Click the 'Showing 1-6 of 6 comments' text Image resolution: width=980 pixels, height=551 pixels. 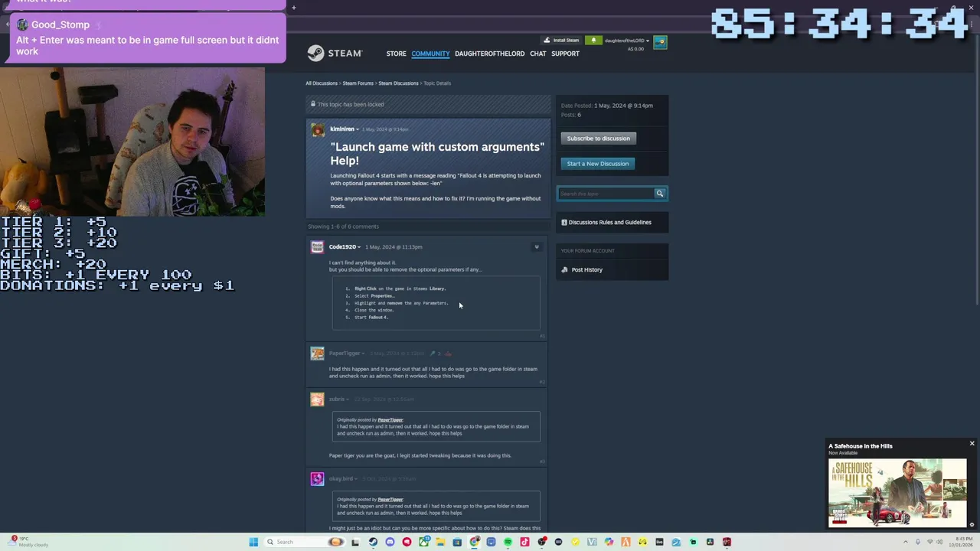(x=343, y=227)
